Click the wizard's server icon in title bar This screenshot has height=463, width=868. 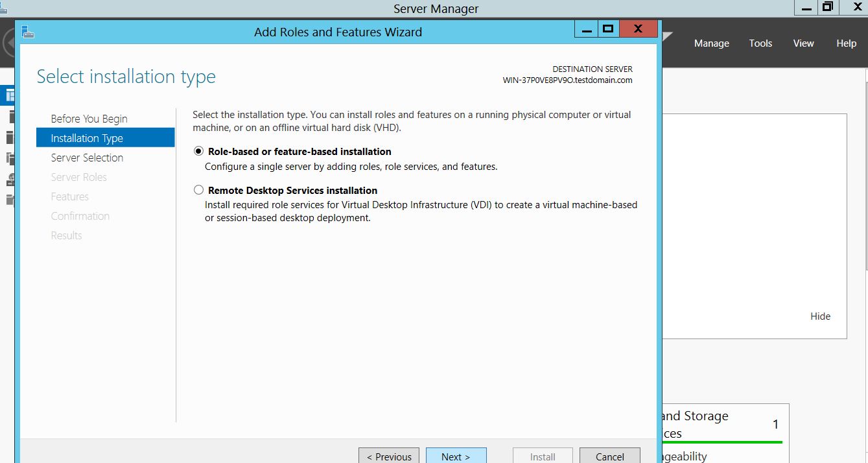pyautogui.click(x=27, y=32)
